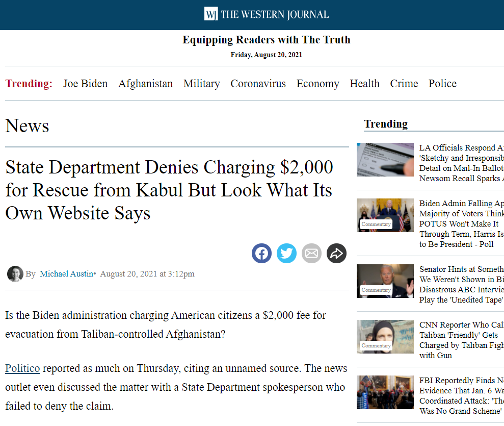Click The Western Journal logo

[267, 14]
